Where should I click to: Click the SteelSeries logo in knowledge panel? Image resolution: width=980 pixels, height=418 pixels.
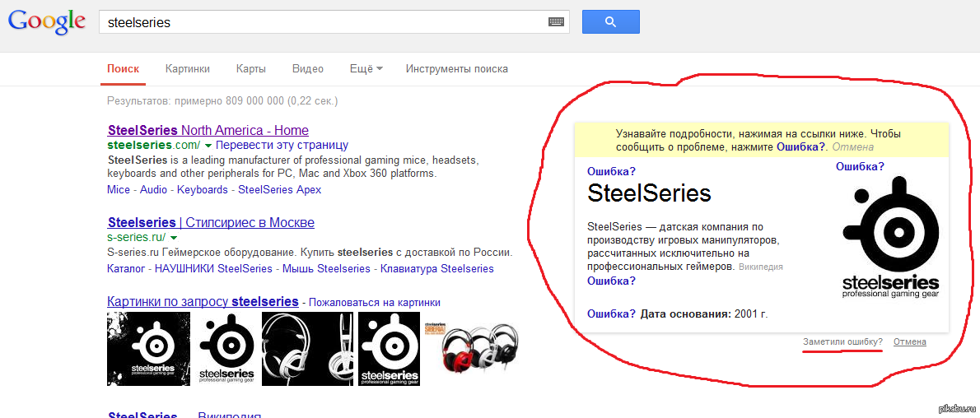(891, 237)
